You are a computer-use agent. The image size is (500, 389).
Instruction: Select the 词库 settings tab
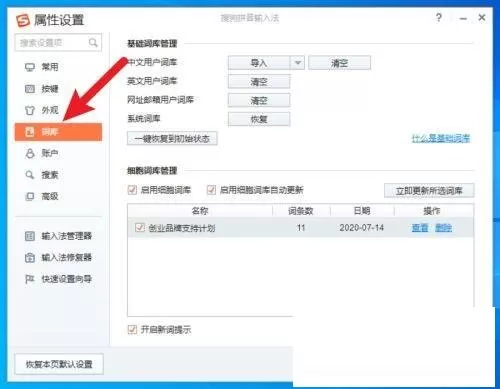[58, 132]
